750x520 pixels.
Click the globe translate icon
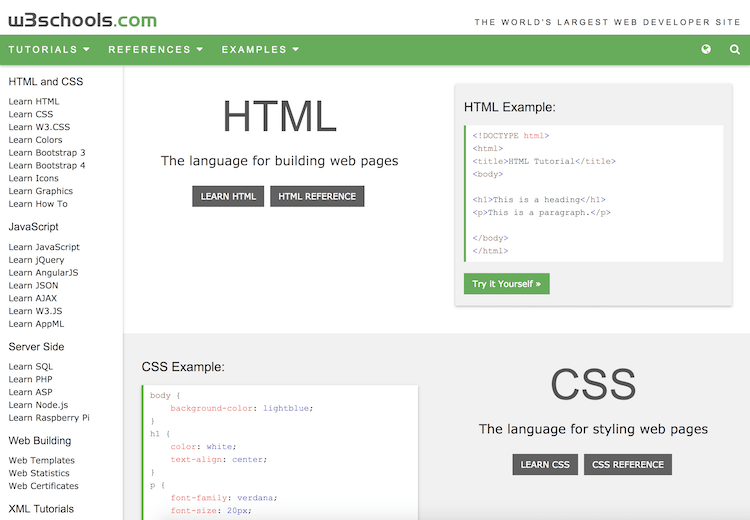coord(707,49)
